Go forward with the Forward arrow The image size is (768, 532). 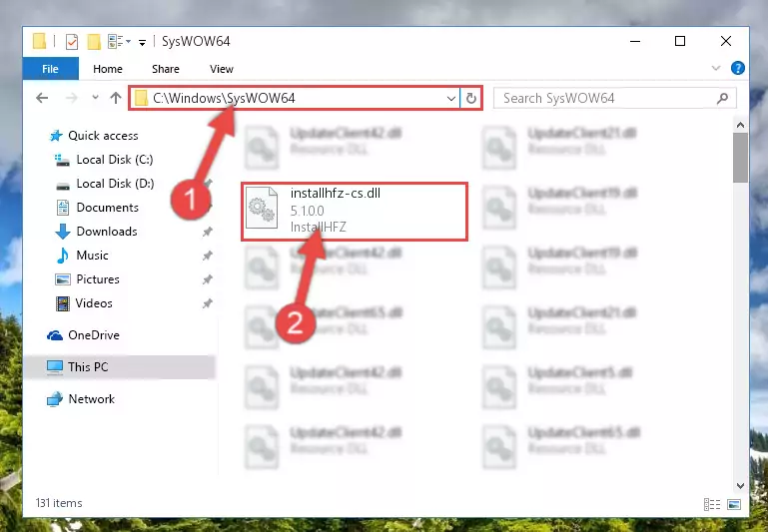pyautogui.click(x=72, y=98)
